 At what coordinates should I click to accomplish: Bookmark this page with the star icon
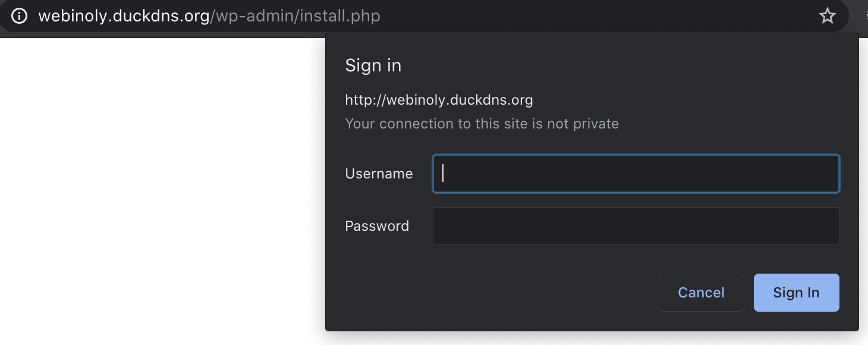pyautogui.click(x=827, y=15)
